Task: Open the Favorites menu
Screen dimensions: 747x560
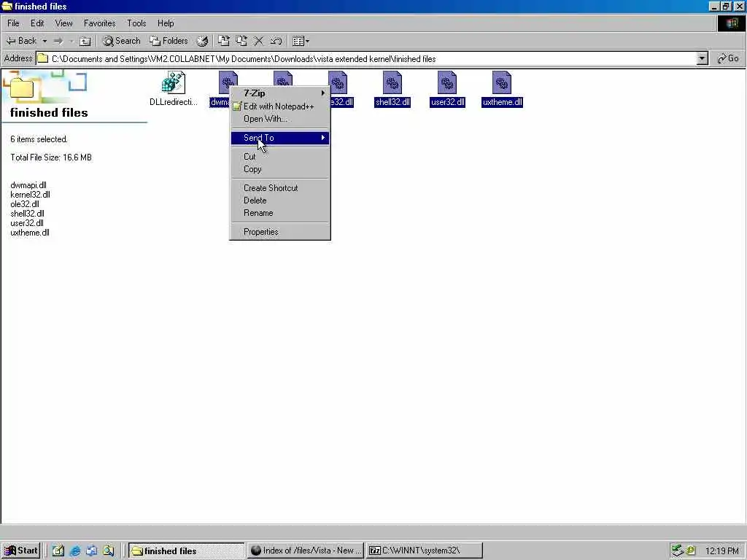Action: (x=99, y=23)
